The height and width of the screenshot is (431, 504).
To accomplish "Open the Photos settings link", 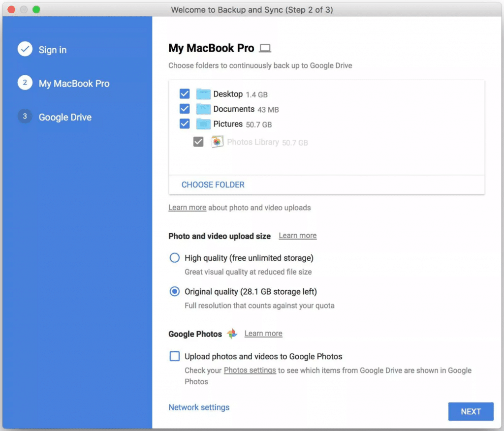I will click(x=250, y=370).
